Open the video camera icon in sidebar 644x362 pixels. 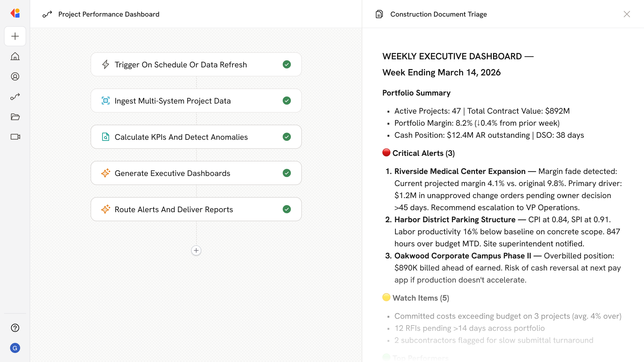[x=15, y=137]
